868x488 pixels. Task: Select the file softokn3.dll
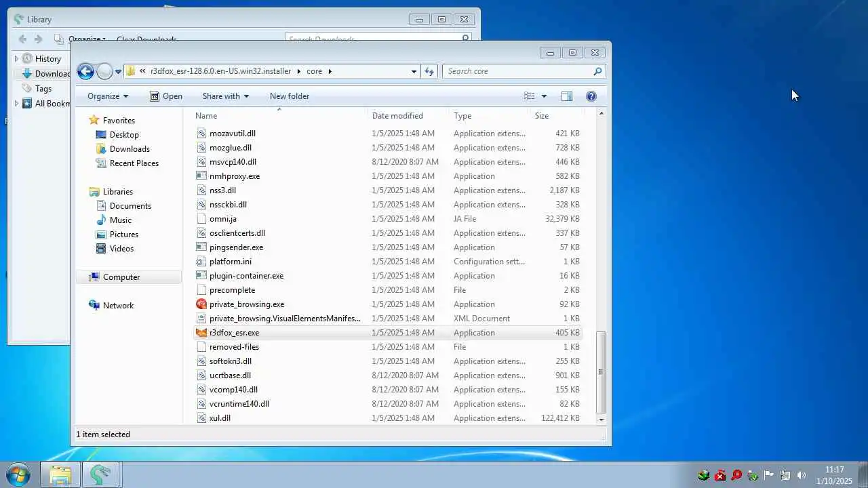point(231,361)
